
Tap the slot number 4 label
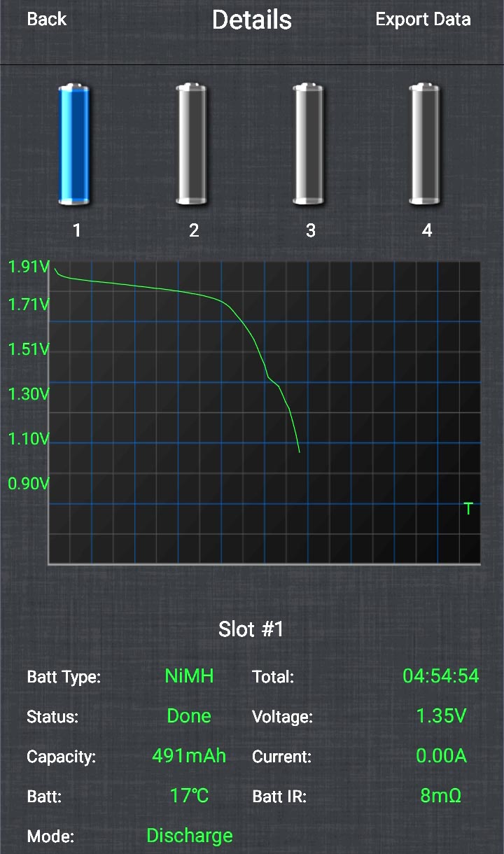[x=427, y=230]
